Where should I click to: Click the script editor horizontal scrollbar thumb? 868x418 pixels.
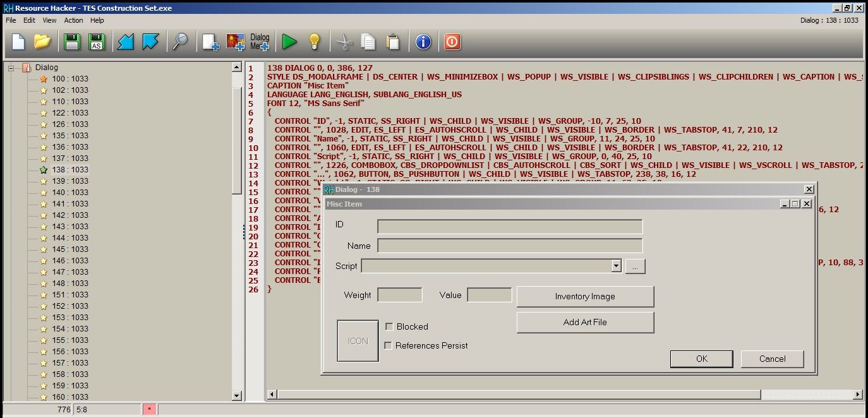[x=518, y=395]
